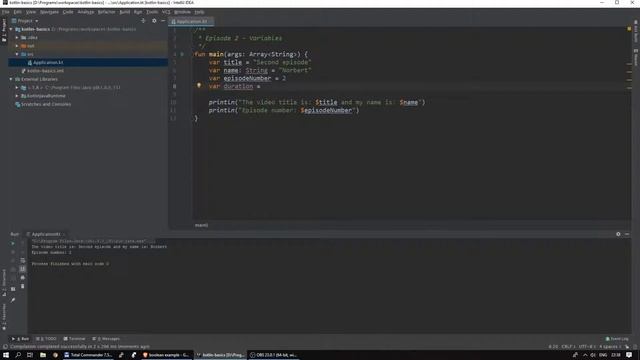Open the Event Log
Screen dimensions: 640x360
(x=617, y=339)
